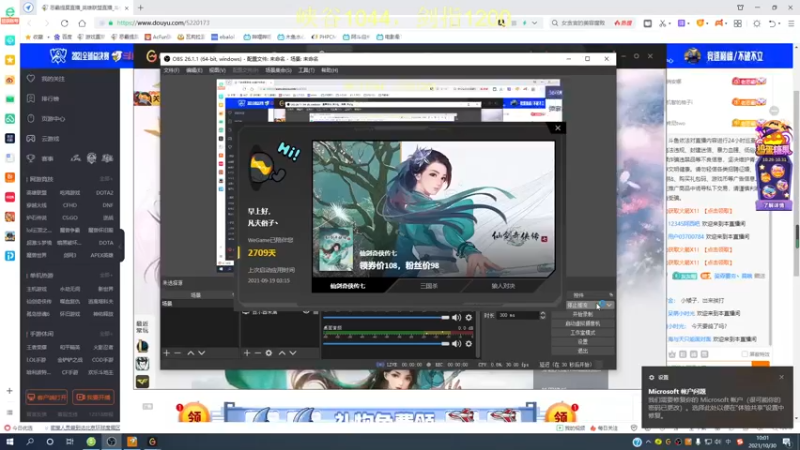Open OBS 工具(T) menu
Viewport: 800px width, 450px height.
306,70
